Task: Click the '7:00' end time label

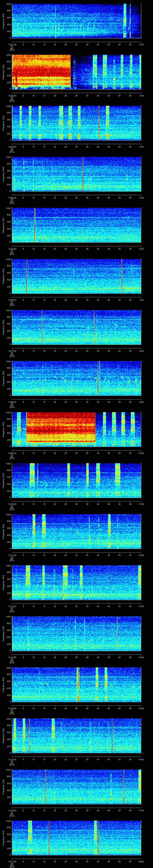Action: tap(141, 300)
